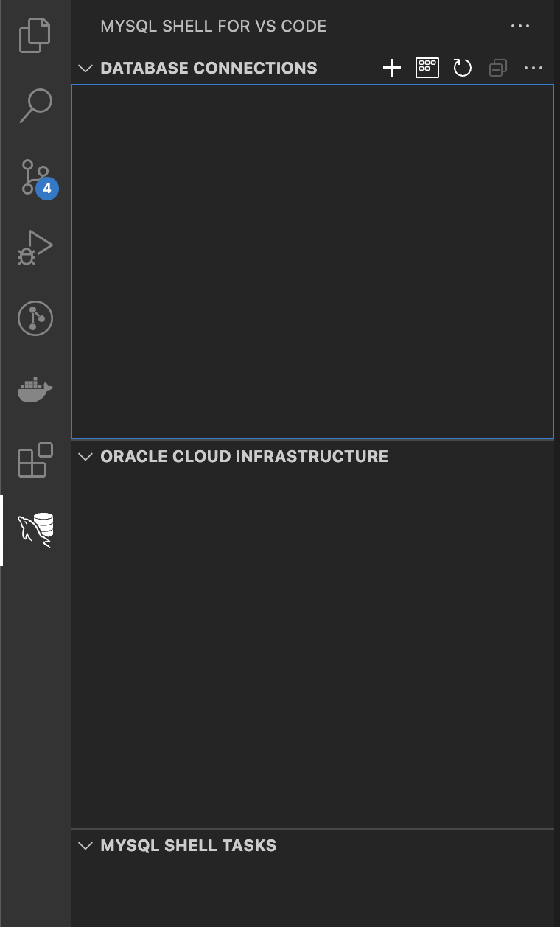This screenshot has width=560, height=927.
Task: Click the MySQL Shell Tasks header label
Action: [x=188, y=846]
